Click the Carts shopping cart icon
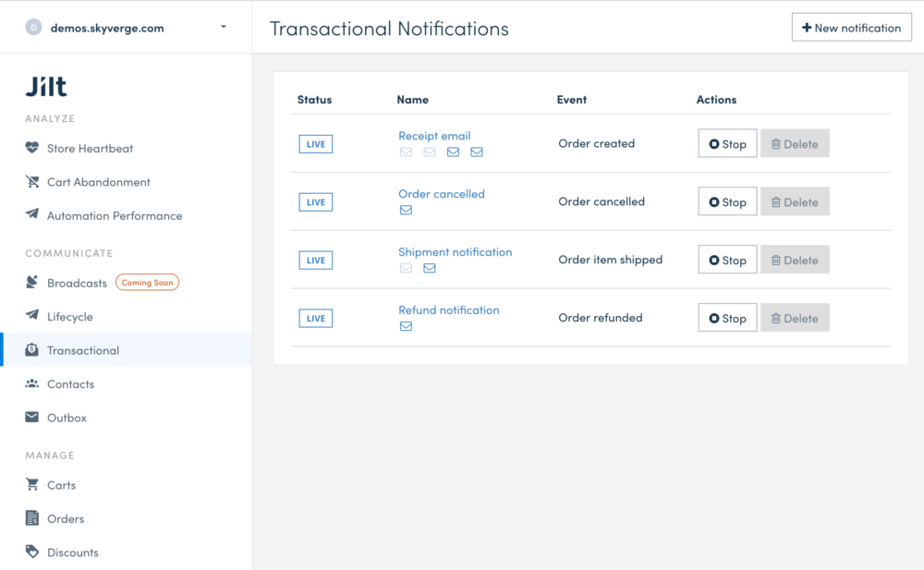Screen dimensions: 924x570 coord(31,484)
